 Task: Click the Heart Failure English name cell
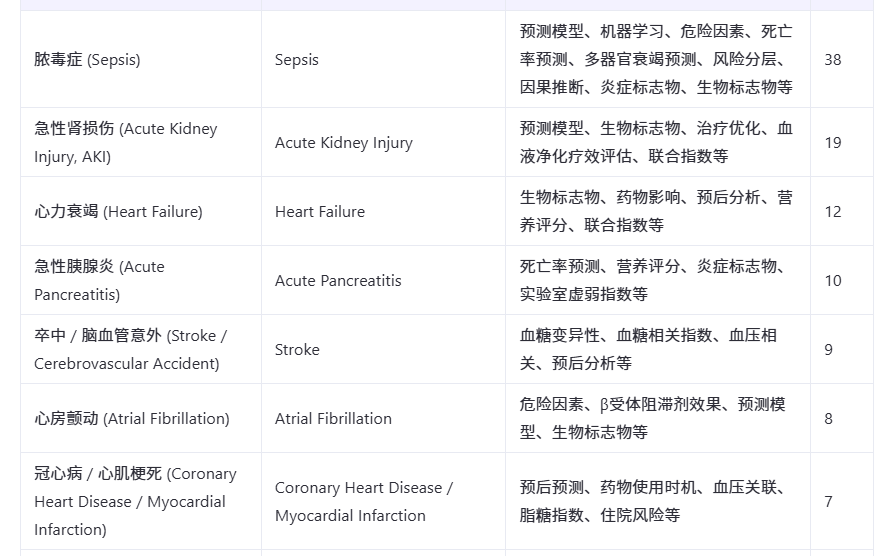[383, 212]
